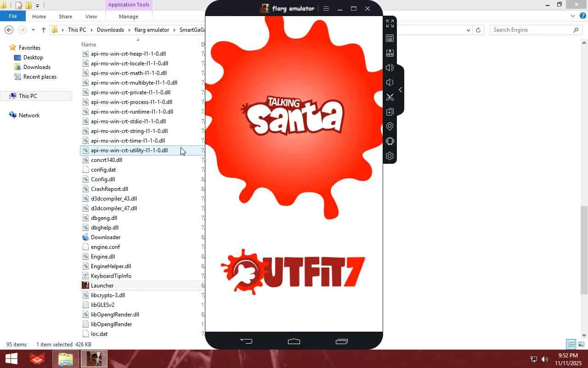
Task: Select Network in the navigation pane
Action: pos(29,115)
